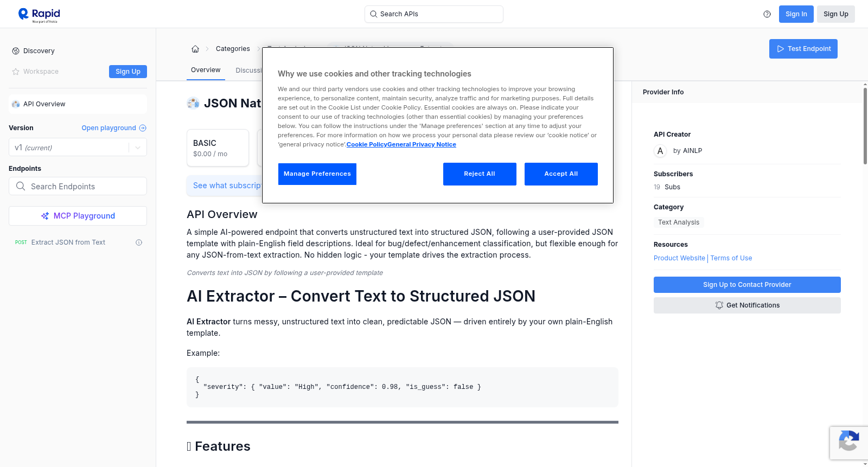Reject All cookies
The height and width of the screenshot is (467, 868).
point(480,174)
